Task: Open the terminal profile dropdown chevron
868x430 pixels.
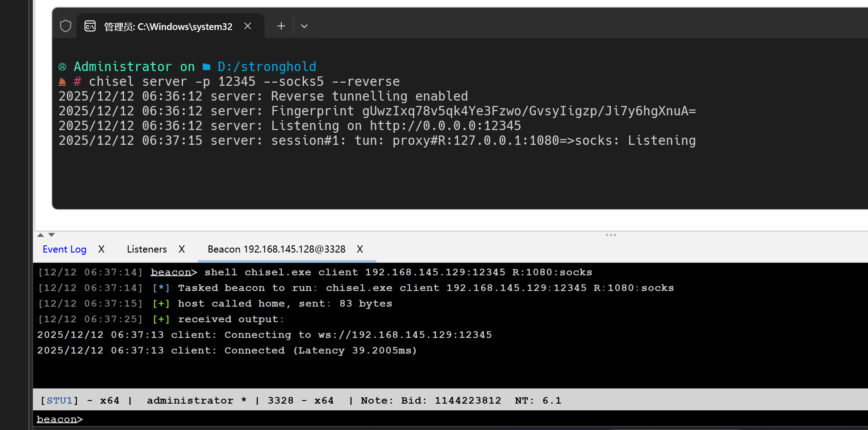Action: pos(305,26)
